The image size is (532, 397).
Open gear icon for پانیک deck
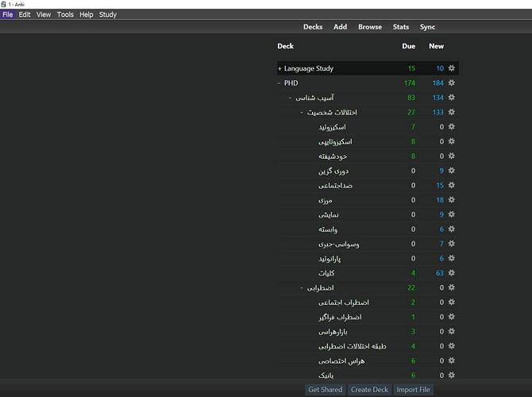pos(451,375)
